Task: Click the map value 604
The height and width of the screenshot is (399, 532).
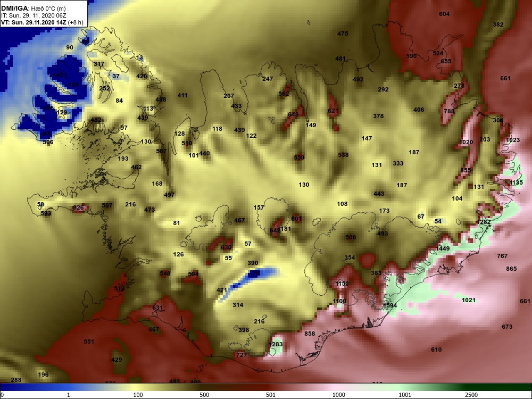Action: point(444,14)
